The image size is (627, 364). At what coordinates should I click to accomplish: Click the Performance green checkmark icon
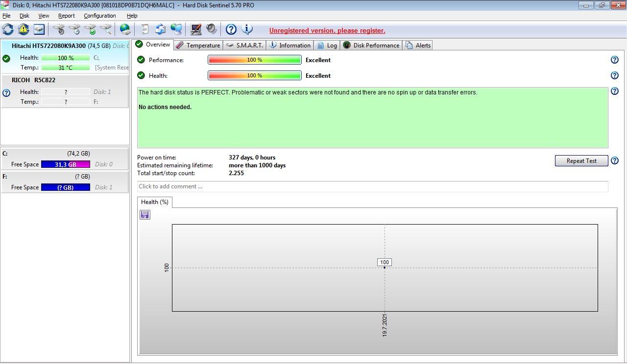(x=141, y=60)
